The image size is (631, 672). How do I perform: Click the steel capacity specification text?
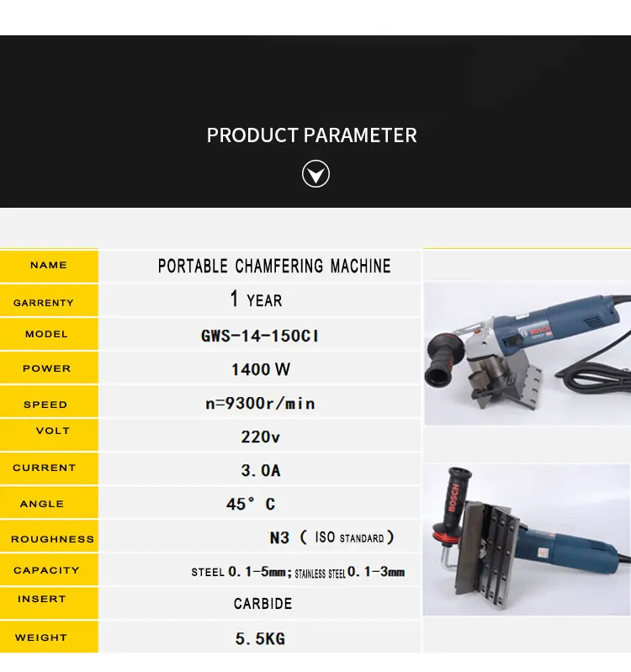(298, 572)
